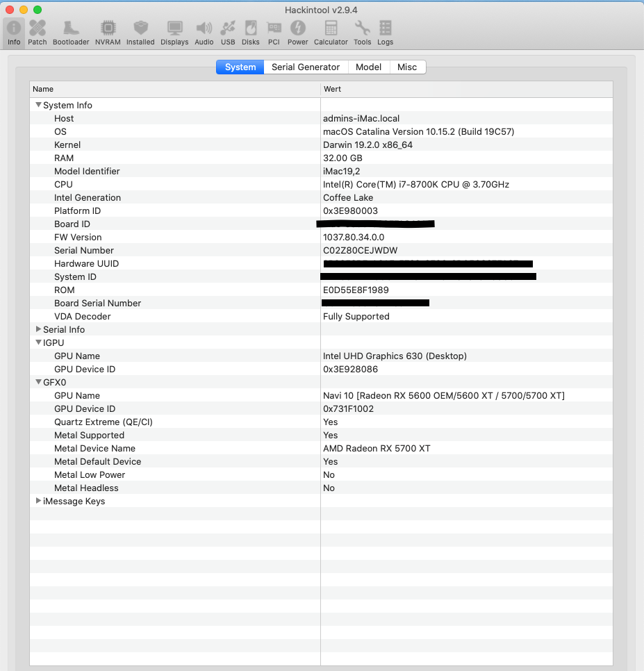Open the Patch toolbar icon
Screen dimensions: 644x671
click(x=38, y=33)
